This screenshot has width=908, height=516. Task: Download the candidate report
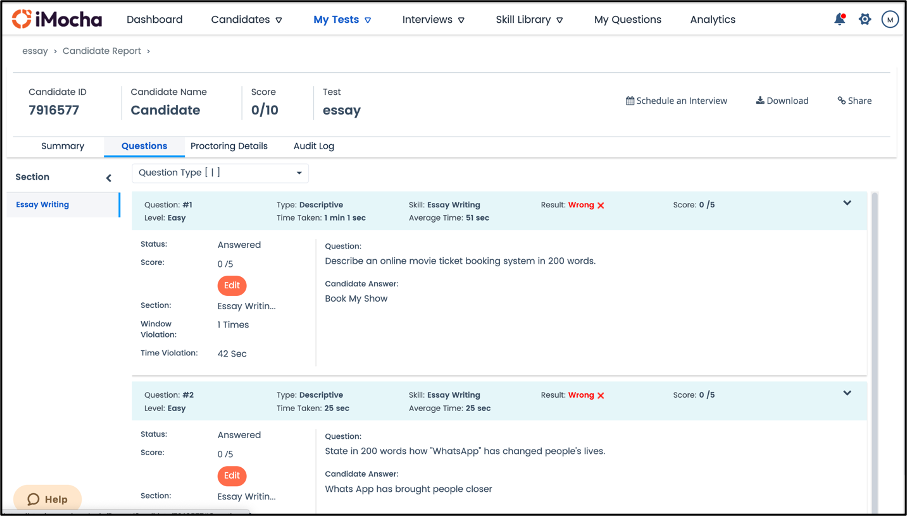coord(782,101)
